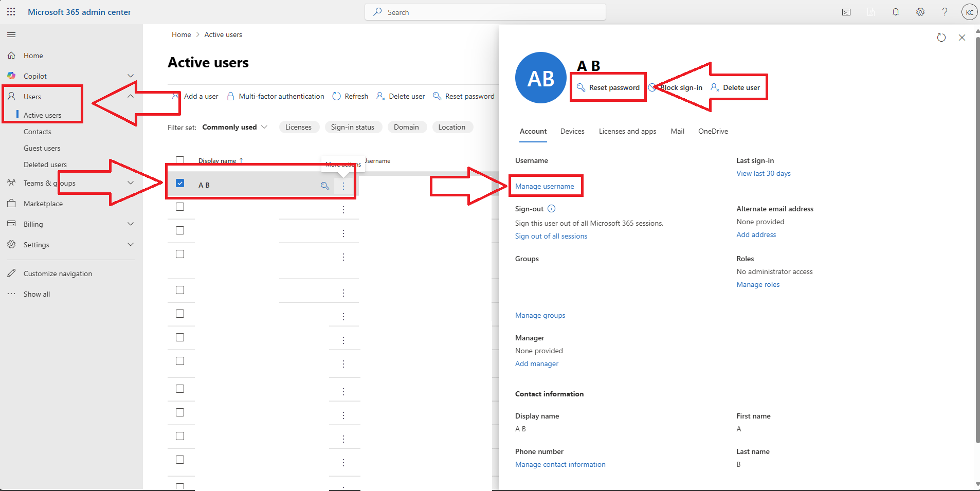
Task: Click the Refresh toolbar command
Action: 350,96
